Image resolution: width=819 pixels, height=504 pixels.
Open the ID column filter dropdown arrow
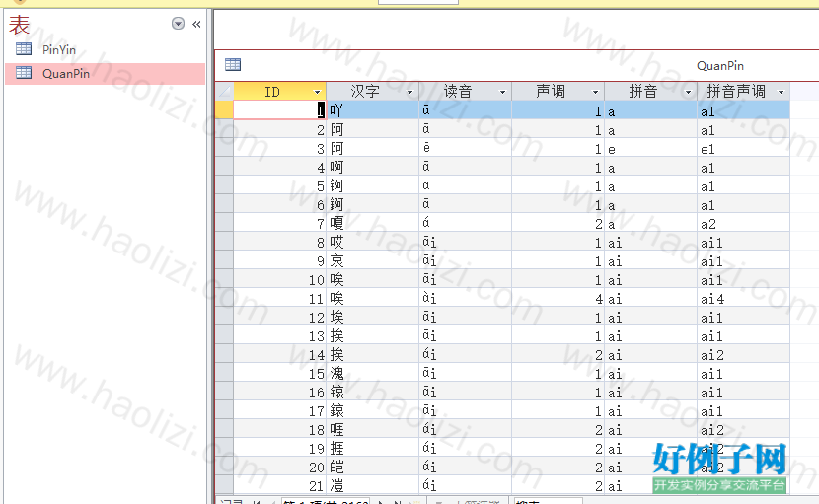317,92
